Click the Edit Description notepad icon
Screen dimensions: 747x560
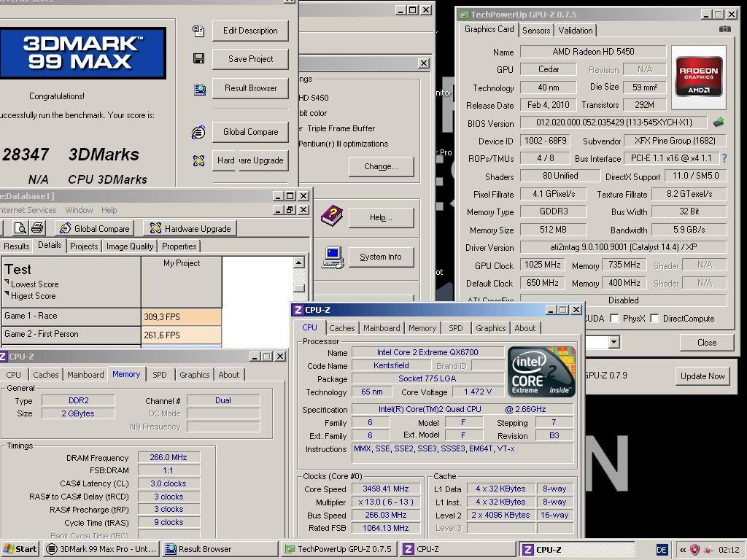198,31
